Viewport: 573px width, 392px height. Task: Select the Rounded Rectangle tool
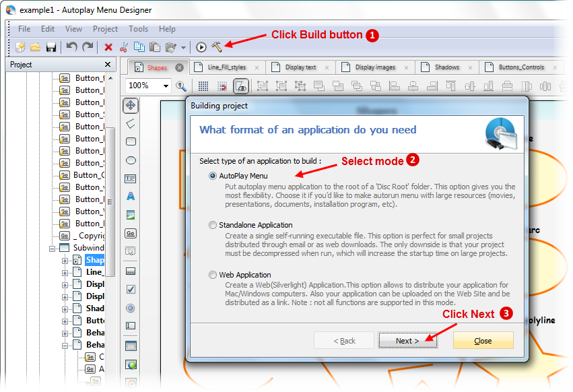pyautogui.click(x=131, y=141)
